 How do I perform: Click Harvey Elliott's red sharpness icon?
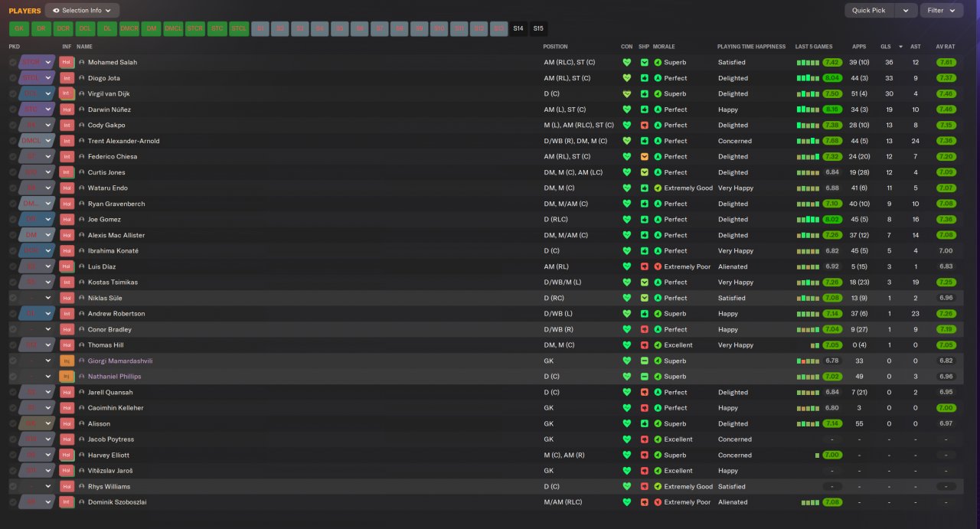pyautogui.click(x=645, y=455)
